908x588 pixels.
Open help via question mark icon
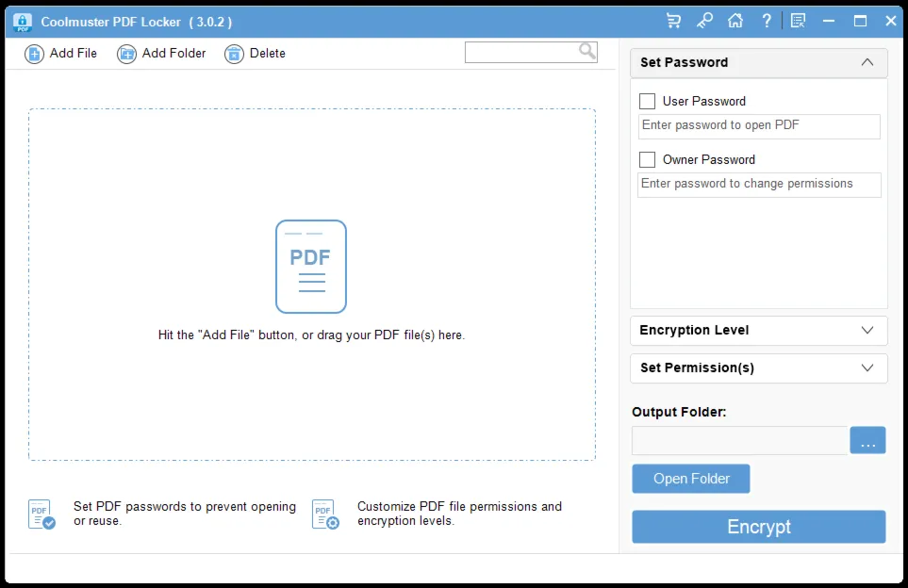tap(767, 22)
